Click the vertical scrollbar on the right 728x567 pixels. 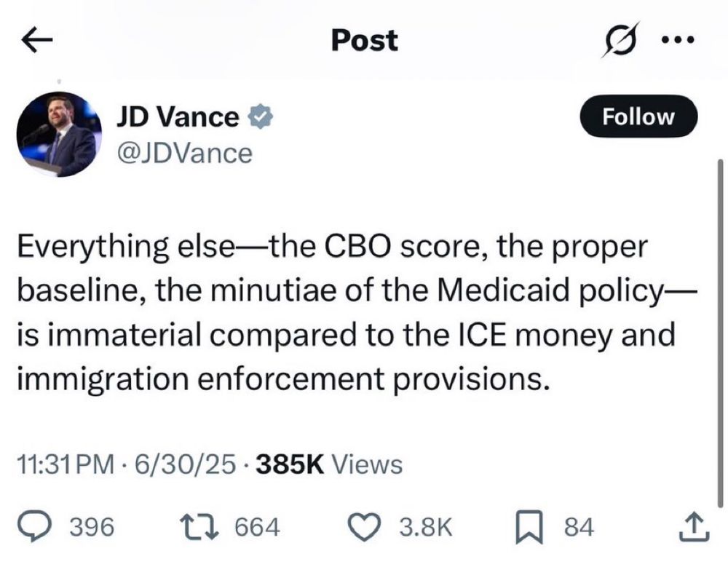[x=720, y=328]
